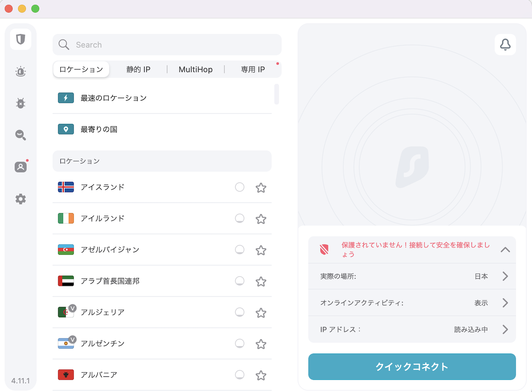532x392 pixels.
Task: Click the アゼルバイジャン flag icon
Action: pos(66,250)
